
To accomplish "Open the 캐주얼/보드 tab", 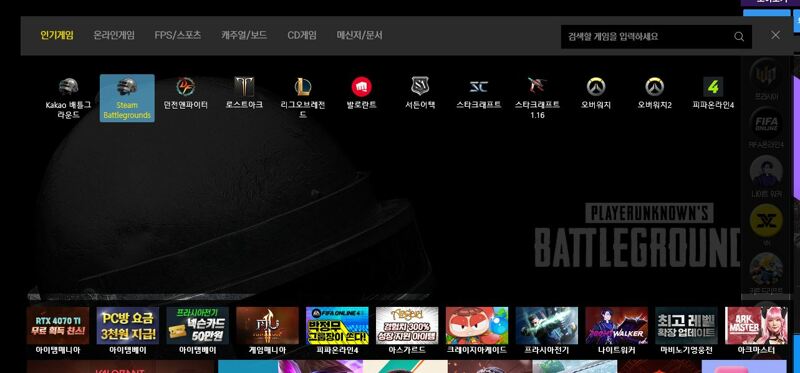I will [x=244, y=36].
